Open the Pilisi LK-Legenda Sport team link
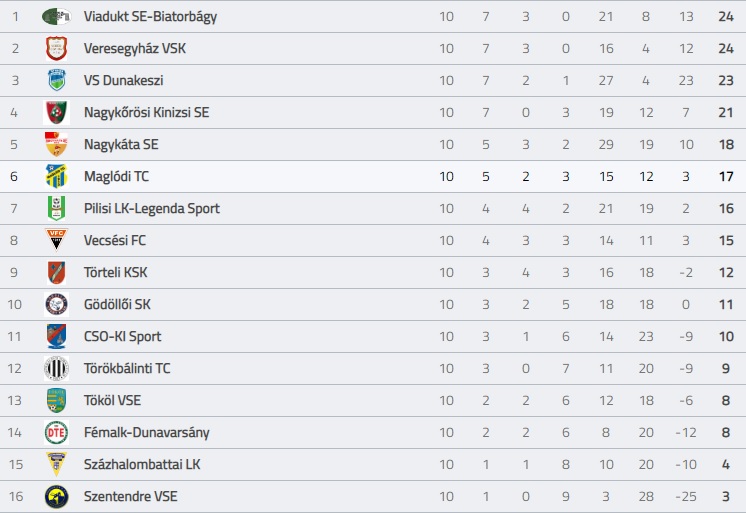Screen dimensions: 746x513 151,208
